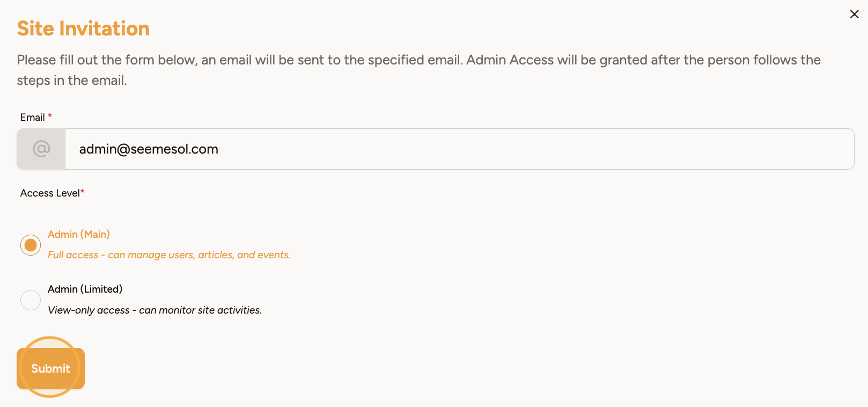Click the words "Admin Access" in the instructions
Viewport: 868px width, 407px height.
coord(510,60)
